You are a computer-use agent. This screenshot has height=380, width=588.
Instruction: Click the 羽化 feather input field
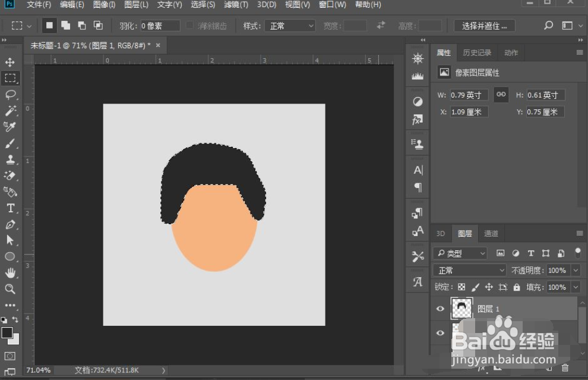160,26
